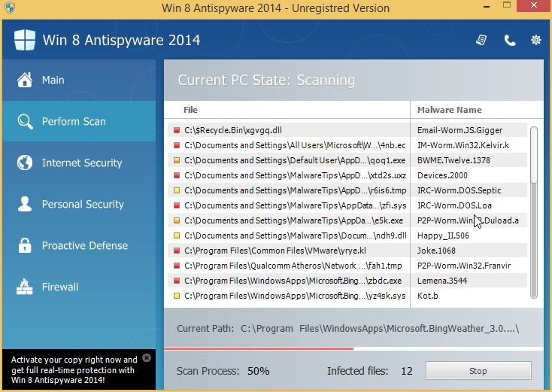Maximize the Win 8 Antispyware window

click(507, 5)
